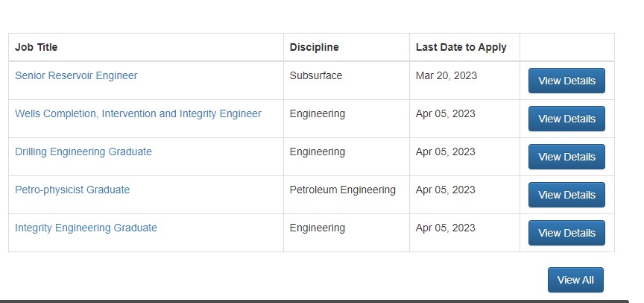
Task: Open the Petro-physicist Graduate listing link
Action: pos(72,190)
